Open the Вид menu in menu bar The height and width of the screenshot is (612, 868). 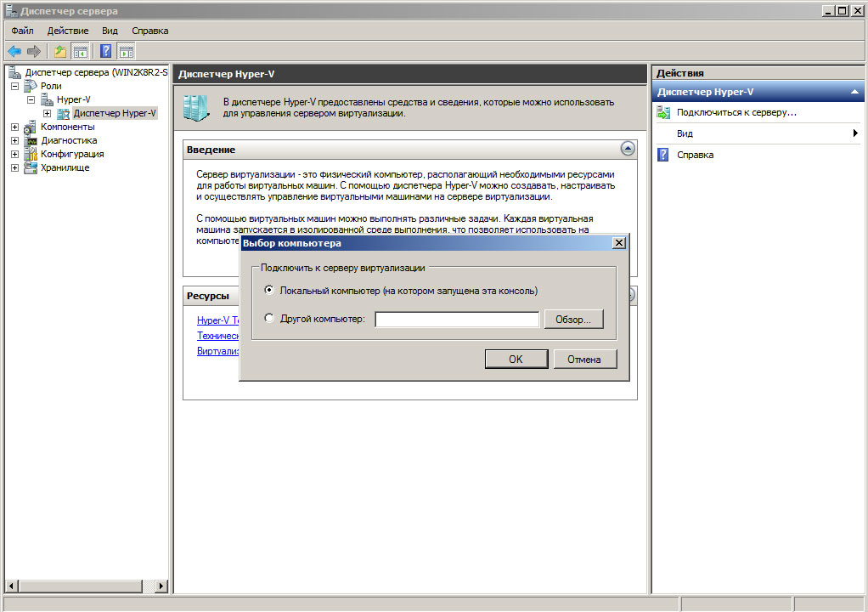(x=110, y=31)
